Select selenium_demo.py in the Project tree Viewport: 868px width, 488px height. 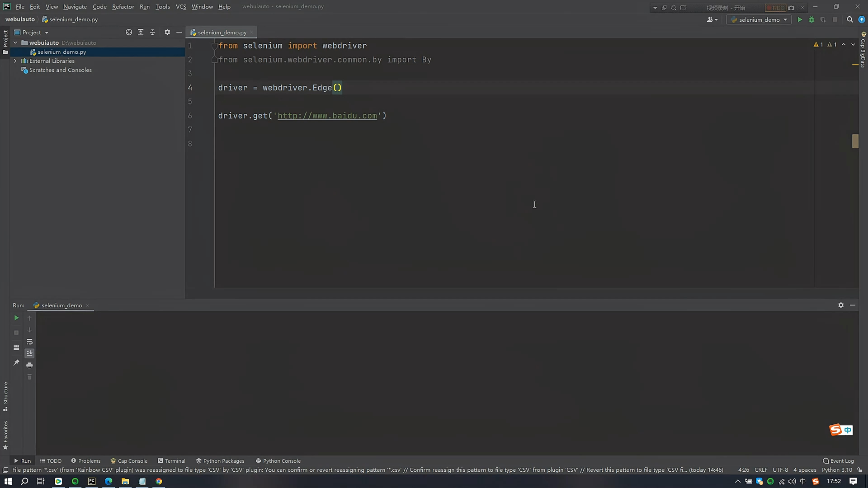point(61,52)
